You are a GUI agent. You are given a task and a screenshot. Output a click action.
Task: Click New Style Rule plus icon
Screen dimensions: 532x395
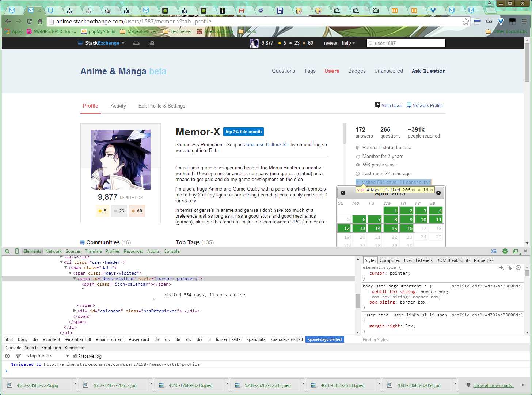[502, 268]
